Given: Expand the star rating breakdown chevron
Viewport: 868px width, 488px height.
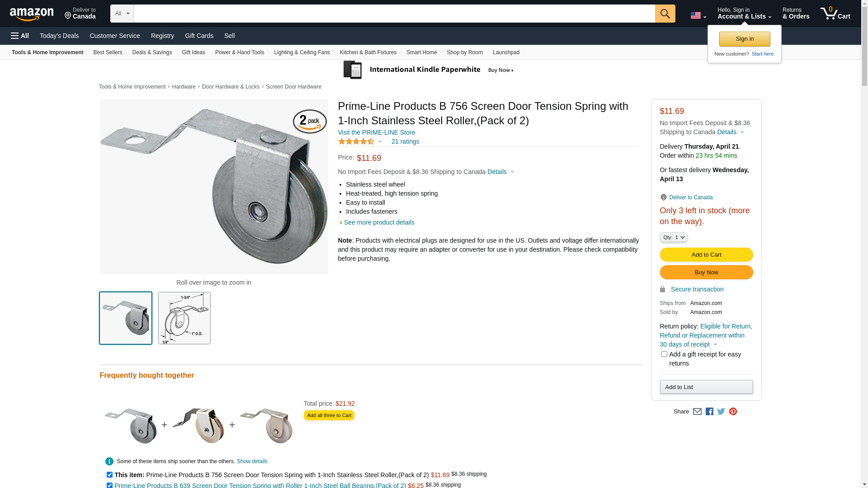Looking at the screenshot, I should point(380,142).
